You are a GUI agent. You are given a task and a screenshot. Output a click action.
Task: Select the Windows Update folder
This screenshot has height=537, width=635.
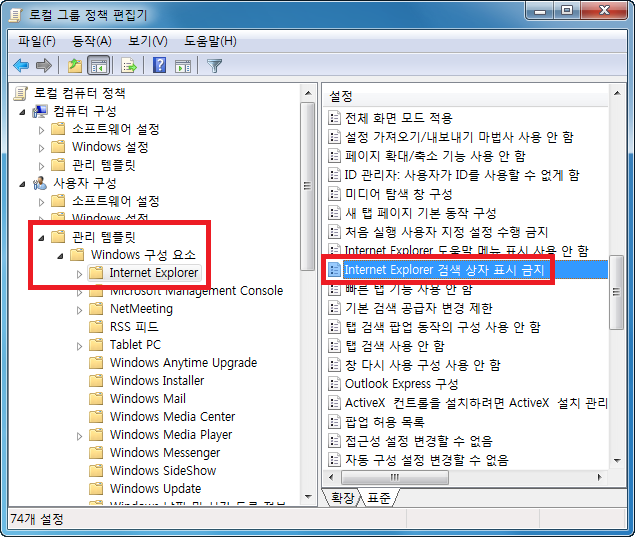pyautogui.click(x=156, y=488)
